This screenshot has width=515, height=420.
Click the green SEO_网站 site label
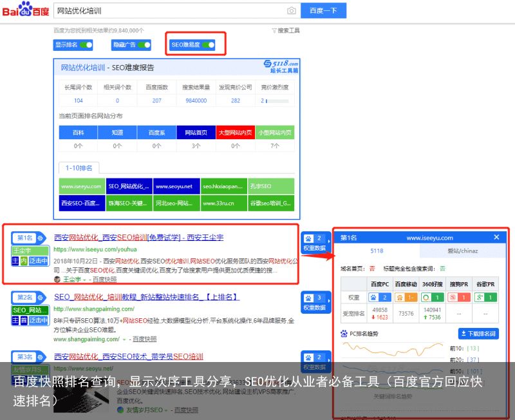(x=30, y=310)
